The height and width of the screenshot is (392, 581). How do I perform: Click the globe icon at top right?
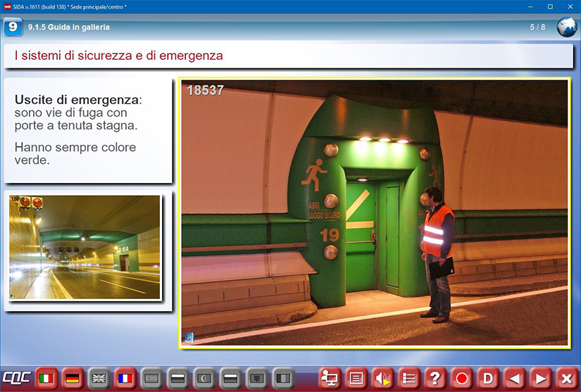pos(566,27)
